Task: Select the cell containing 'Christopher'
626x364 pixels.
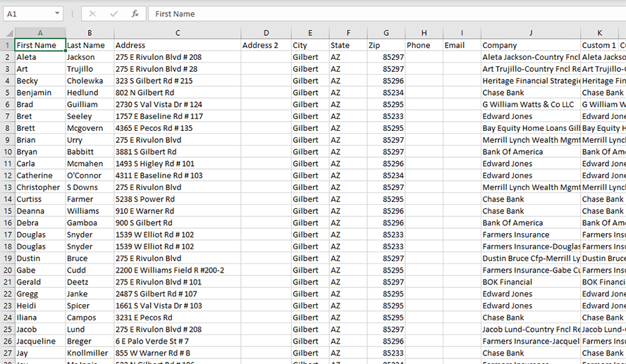Action: point(40,187)
